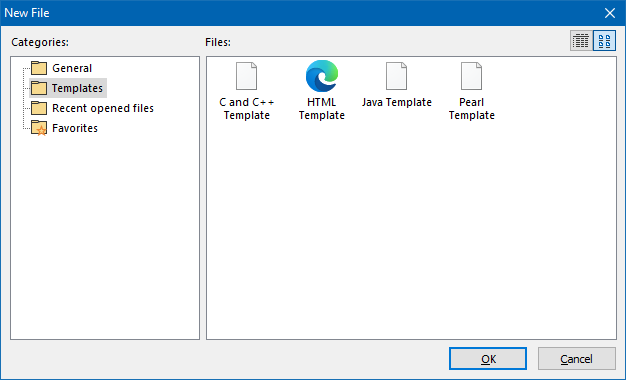Switch to the large icons view

tap(604, 41)
